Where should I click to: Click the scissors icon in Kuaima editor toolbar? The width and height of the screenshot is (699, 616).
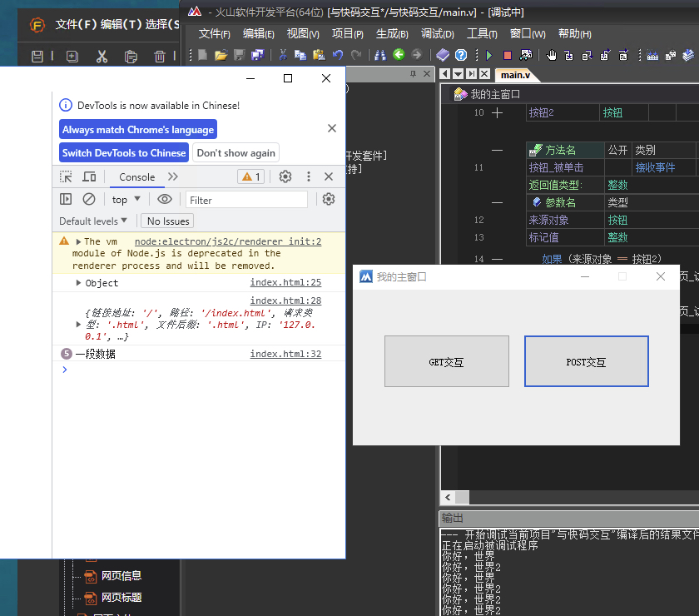pos(102,57)
